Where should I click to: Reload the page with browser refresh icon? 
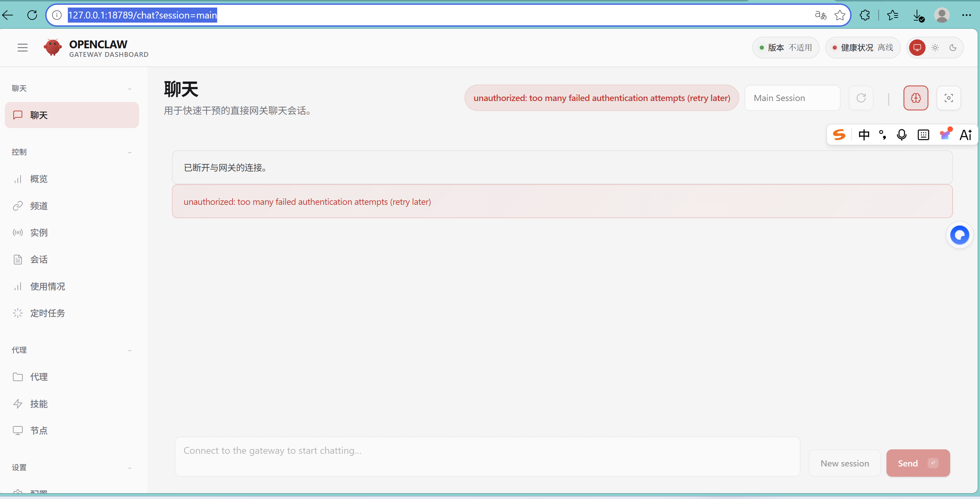(x=32, y=15)
